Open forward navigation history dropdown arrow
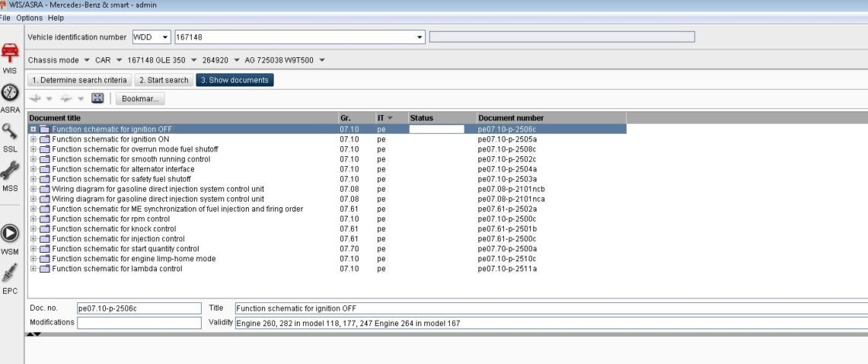 80,99
